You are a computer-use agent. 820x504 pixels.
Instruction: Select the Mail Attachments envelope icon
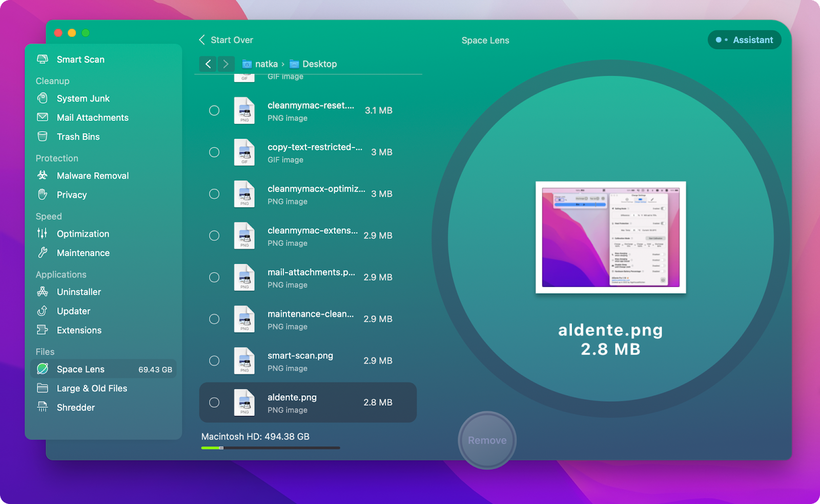[43, 117]
